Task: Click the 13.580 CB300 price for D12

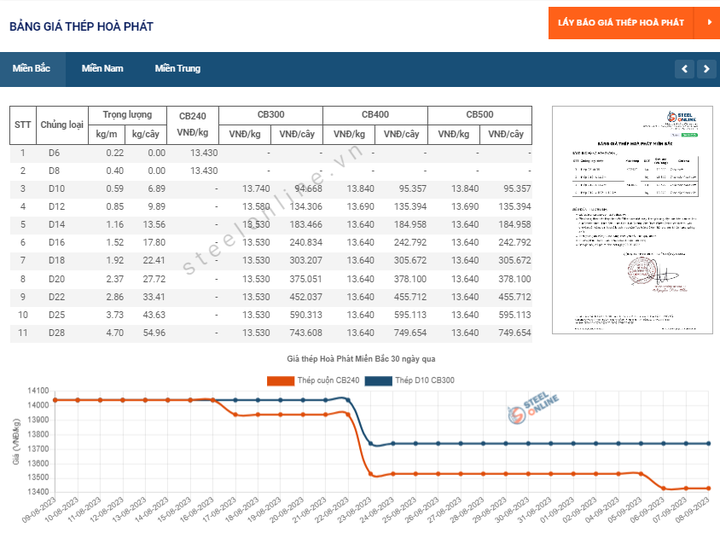Action: pyautogui.click(x=256, y=207)
